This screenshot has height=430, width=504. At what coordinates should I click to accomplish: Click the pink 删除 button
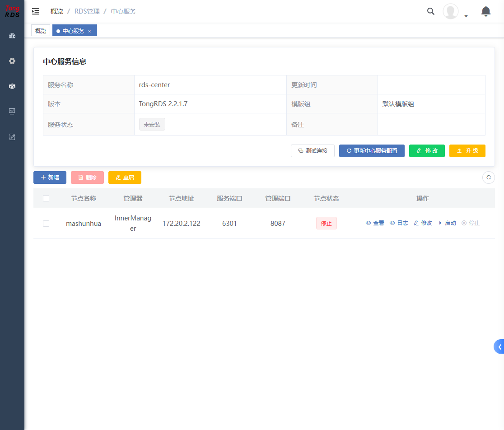tap(88, 178)
